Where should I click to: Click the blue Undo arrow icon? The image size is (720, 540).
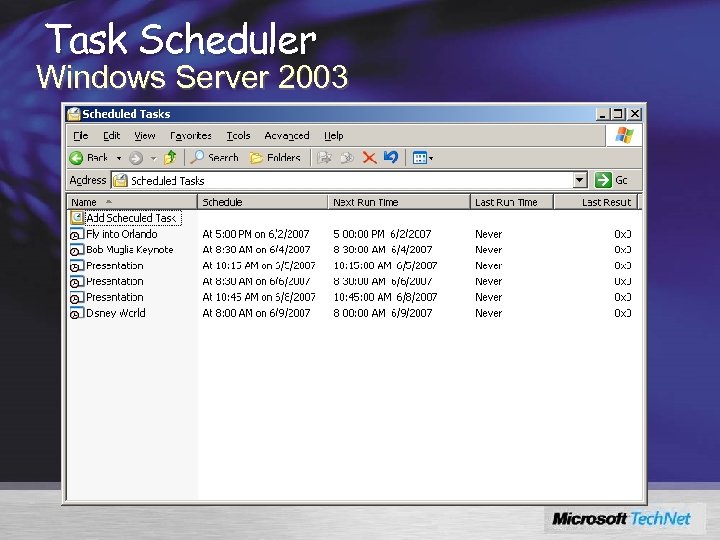point(391,157)
